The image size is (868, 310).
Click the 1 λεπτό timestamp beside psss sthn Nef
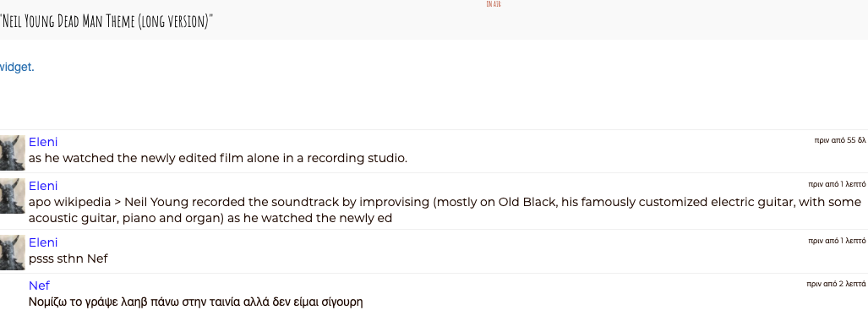837,241
